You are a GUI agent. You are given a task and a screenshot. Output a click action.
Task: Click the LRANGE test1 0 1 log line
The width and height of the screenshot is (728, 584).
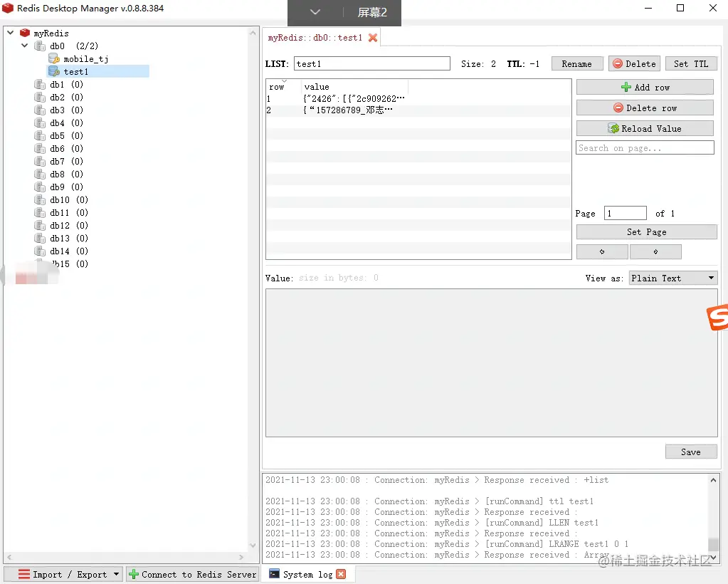pos(447,543)
